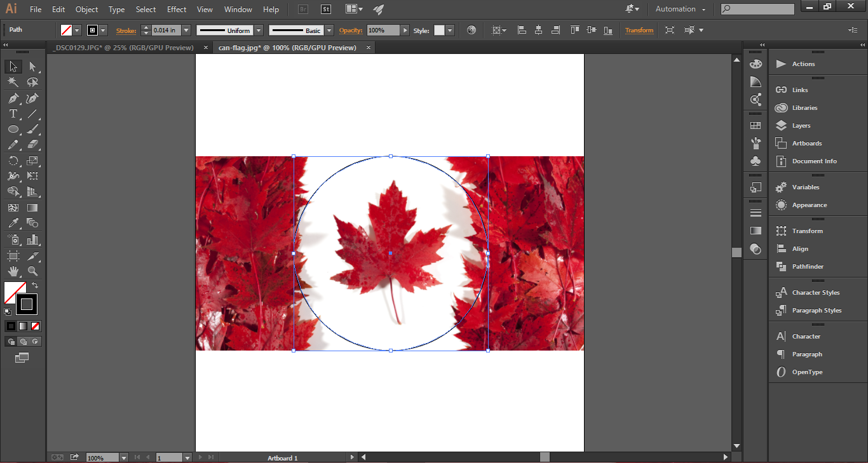Open the Window menu
This screenshot has width=868, height=463.
(238, 10)
